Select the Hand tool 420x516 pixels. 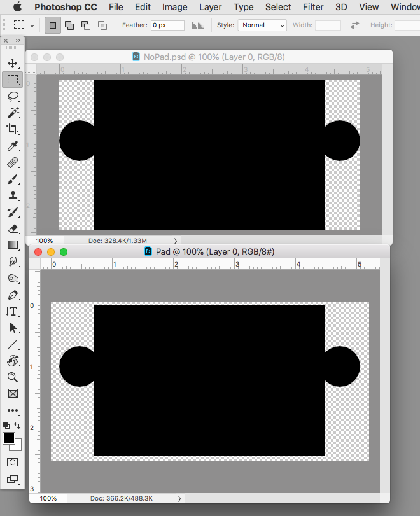coord(13,361)
